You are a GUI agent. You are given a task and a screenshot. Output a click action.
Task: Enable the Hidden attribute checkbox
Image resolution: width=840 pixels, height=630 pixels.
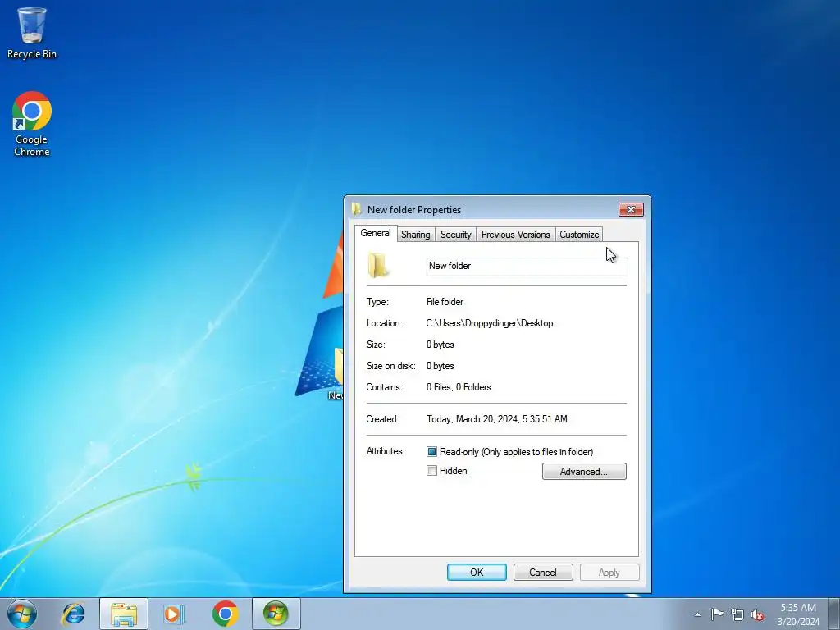tap(431, 471)
